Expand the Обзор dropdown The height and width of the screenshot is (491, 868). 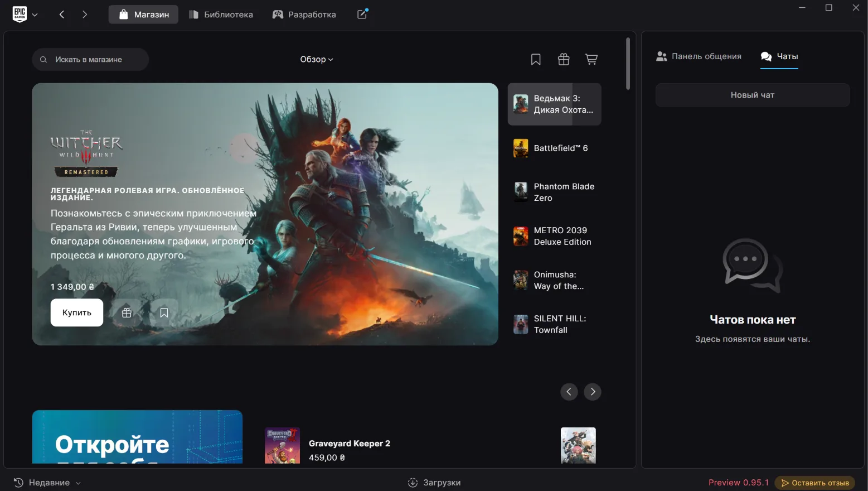click(317, 59)
